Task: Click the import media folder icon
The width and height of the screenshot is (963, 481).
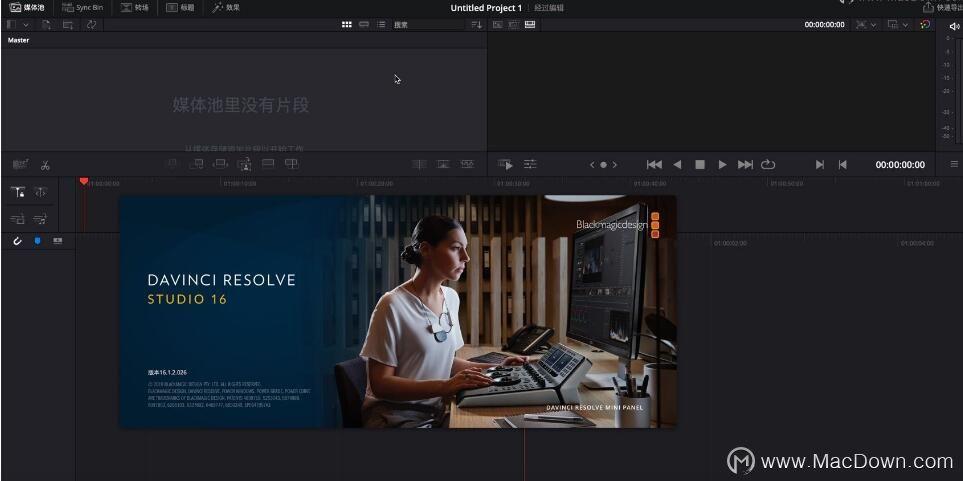Action: [x=68, y=25]
